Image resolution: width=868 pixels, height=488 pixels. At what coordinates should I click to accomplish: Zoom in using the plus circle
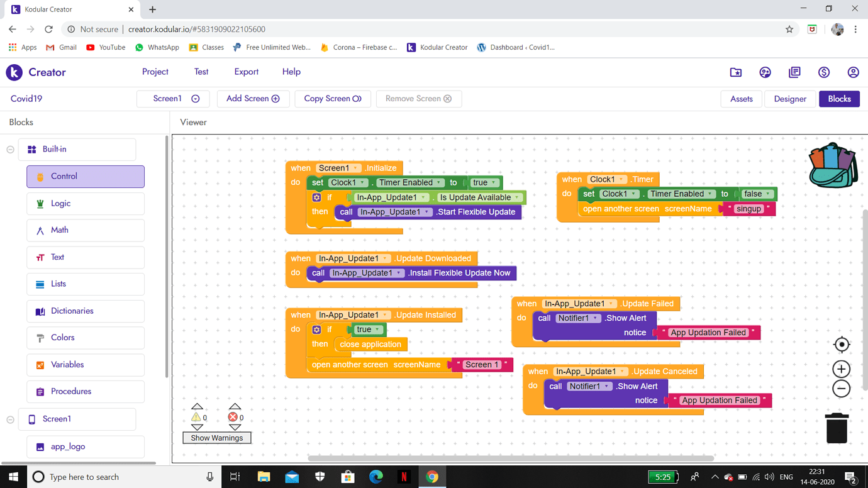(x=842, y=369)
